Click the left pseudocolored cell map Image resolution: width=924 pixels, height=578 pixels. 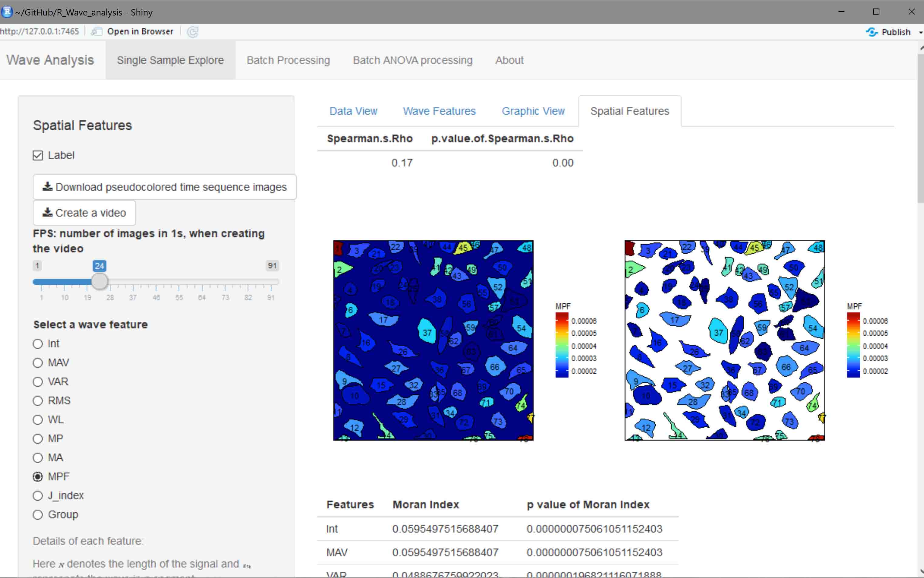tap(433, 340)
